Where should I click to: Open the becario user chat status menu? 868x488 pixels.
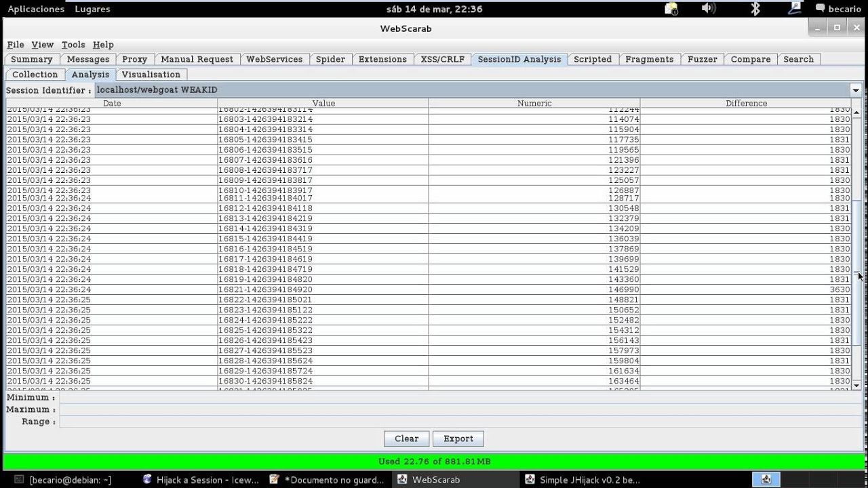(x=838, y=9)
